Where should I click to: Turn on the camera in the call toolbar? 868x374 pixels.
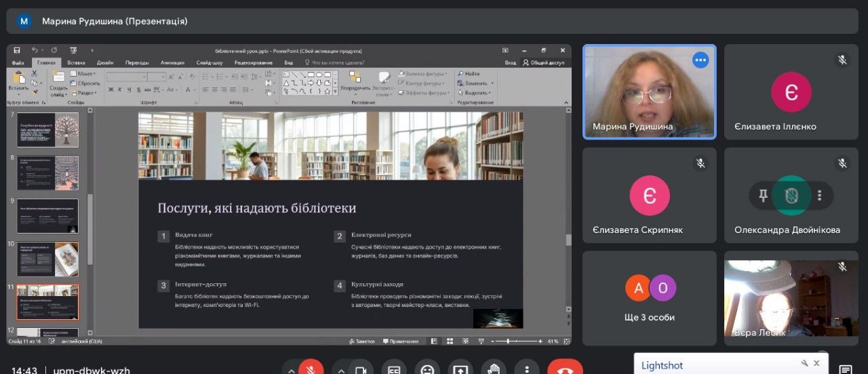click(x=361, y=369)
